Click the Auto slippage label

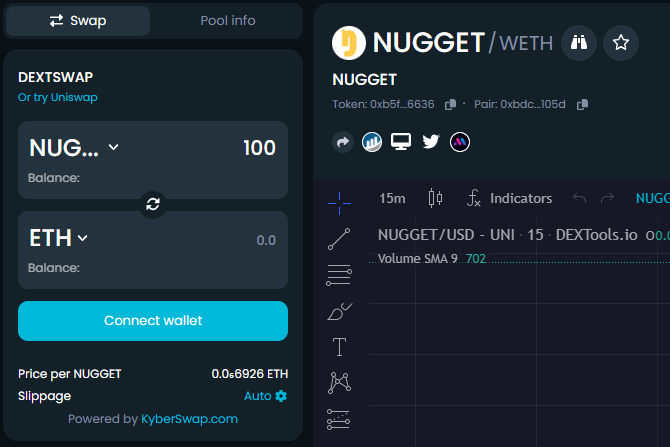coord(258,396)
